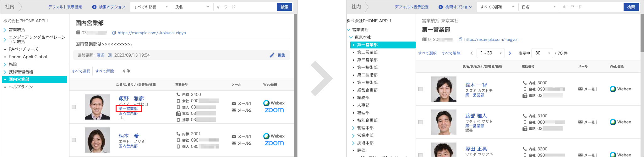Select 特別企画部 in the department tree
Viewport: 644px width, 157px height.
tap(367, 120)
